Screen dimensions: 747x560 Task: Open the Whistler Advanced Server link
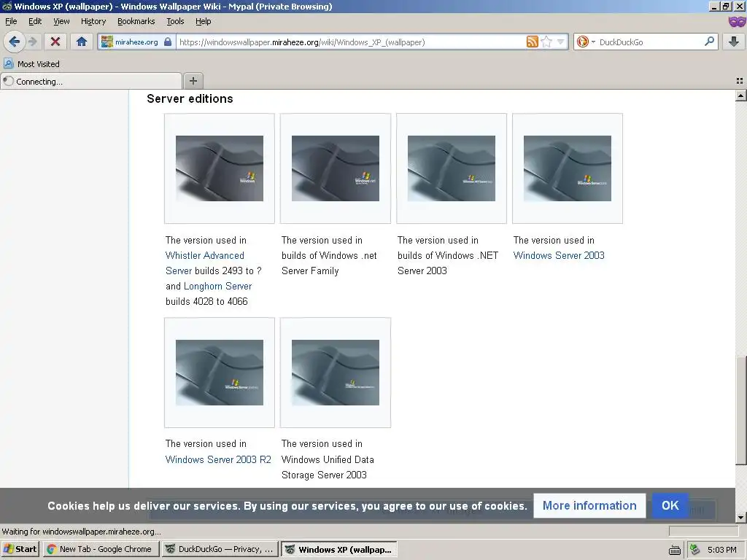[205, 262]
